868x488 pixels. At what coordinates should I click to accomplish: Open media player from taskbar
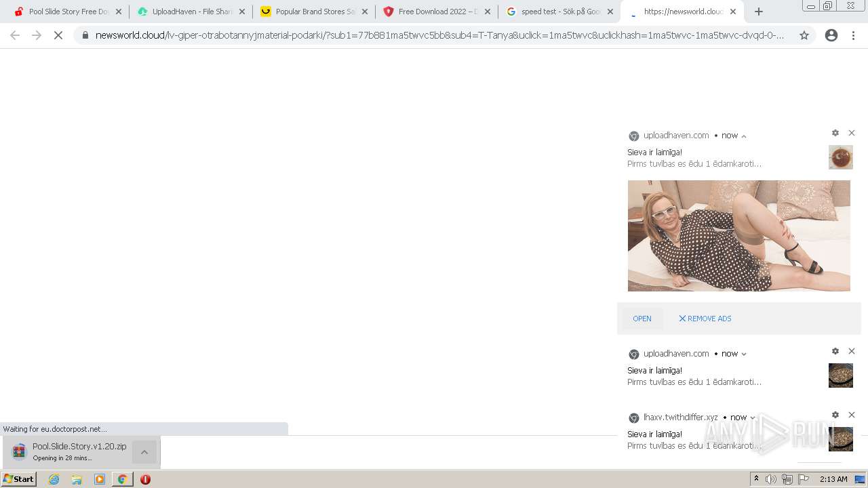coord(100,479)
